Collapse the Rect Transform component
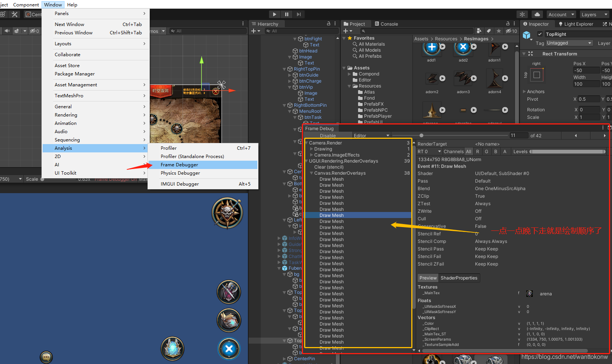Image resolution: width=612 pixels, height=364 pixels. pyautogui.click(x=524, y=54)
